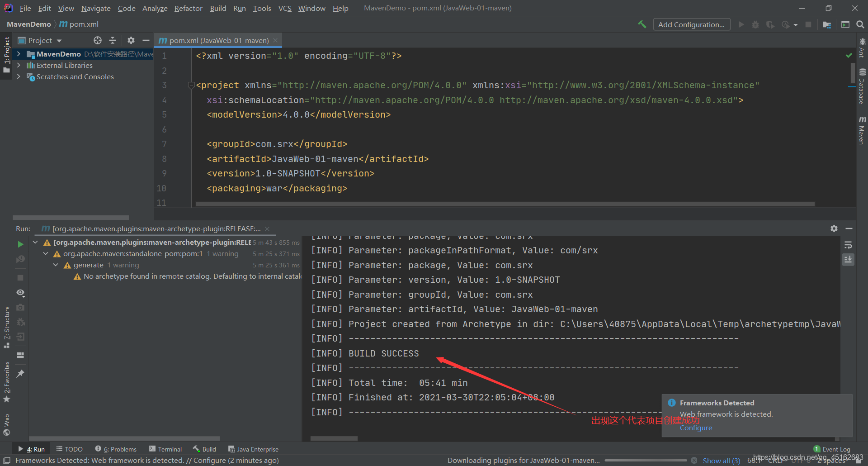Open Database tool window sidebar

(x=862, y=86)
